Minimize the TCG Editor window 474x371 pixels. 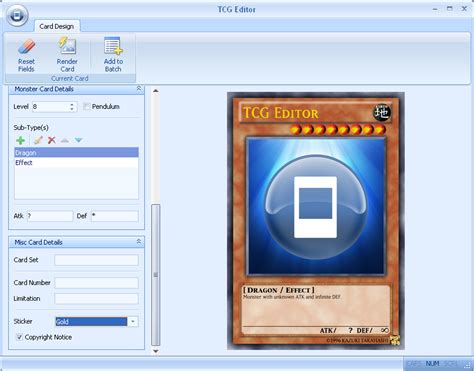point(435,9)
